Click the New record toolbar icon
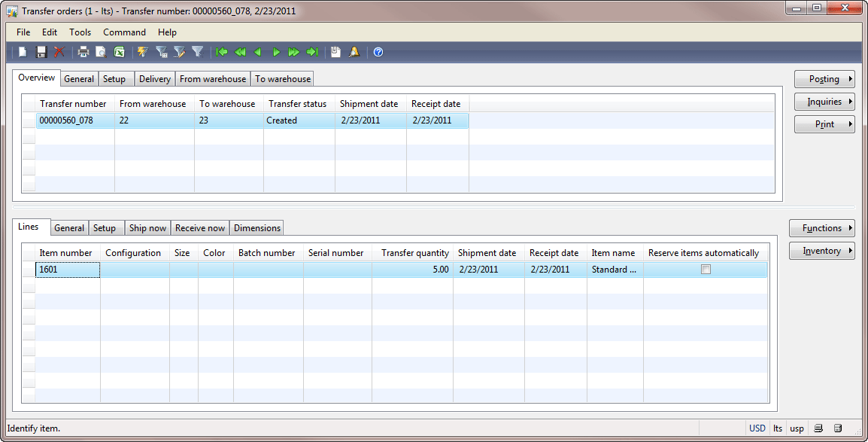This screenshot has width=868, height=442. click(x=23, y=52)
